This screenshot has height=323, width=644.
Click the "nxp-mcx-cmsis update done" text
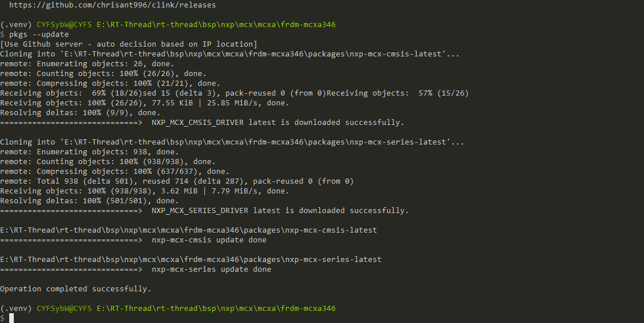click(209, 240)
